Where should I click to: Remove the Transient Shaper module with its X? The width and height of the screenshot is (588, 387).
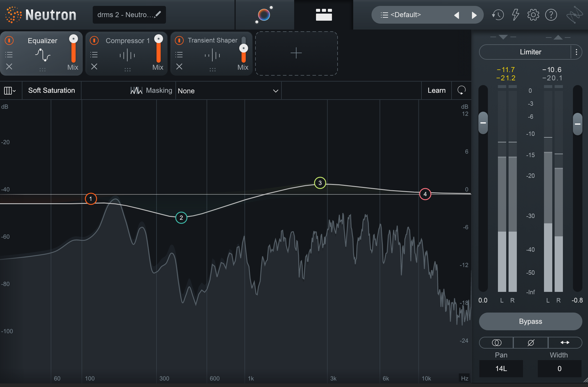click(179, 66)
